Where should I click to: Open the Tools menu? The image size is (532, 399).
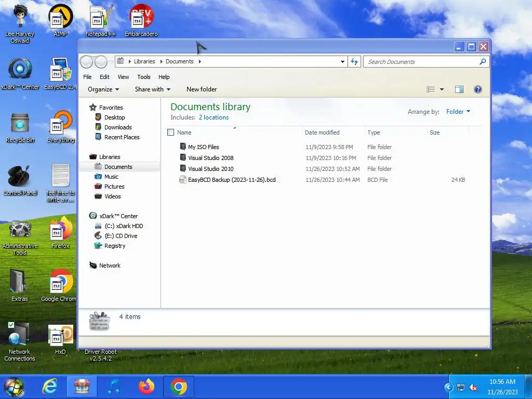click(144, 77)
